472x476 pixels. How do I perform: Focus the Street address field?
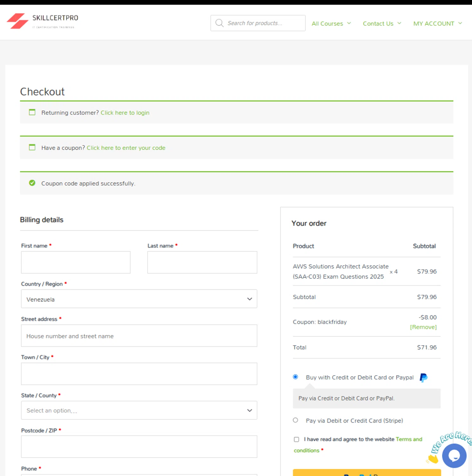139,336
